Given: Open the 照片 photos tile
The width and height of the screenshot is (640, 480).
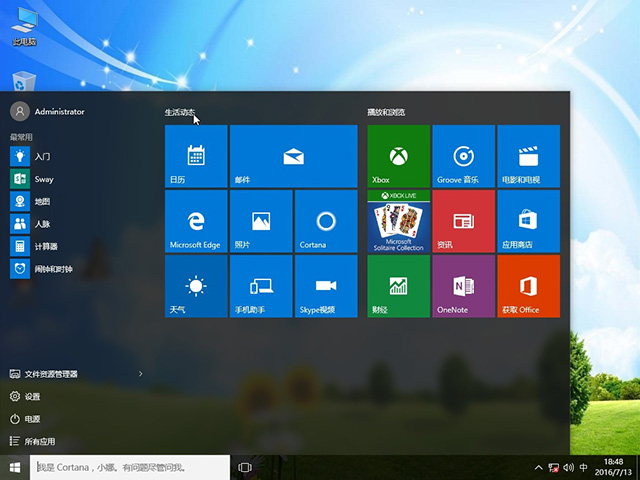Looking at the screenshot, I should tap(261, 221).
